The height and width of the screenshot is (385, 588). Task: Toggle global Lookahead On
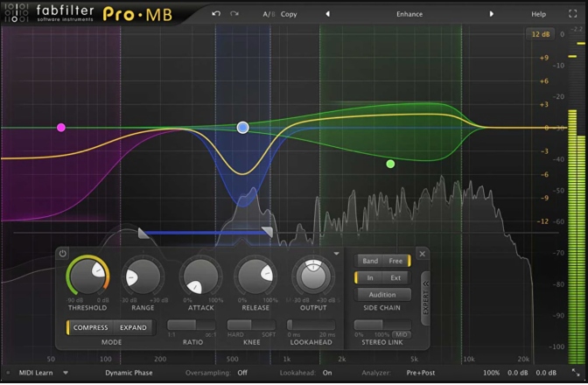[327, 373]
